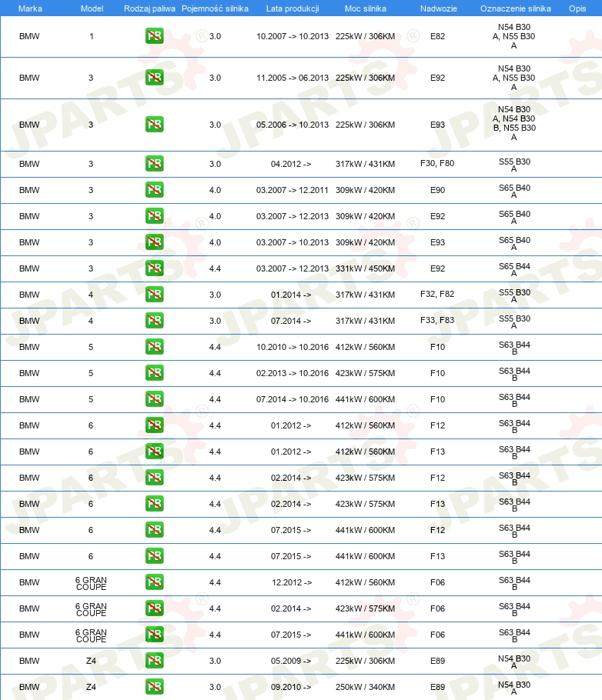Select the 07.2014 -> date cell in F33 row

click(x=291, y=321)
